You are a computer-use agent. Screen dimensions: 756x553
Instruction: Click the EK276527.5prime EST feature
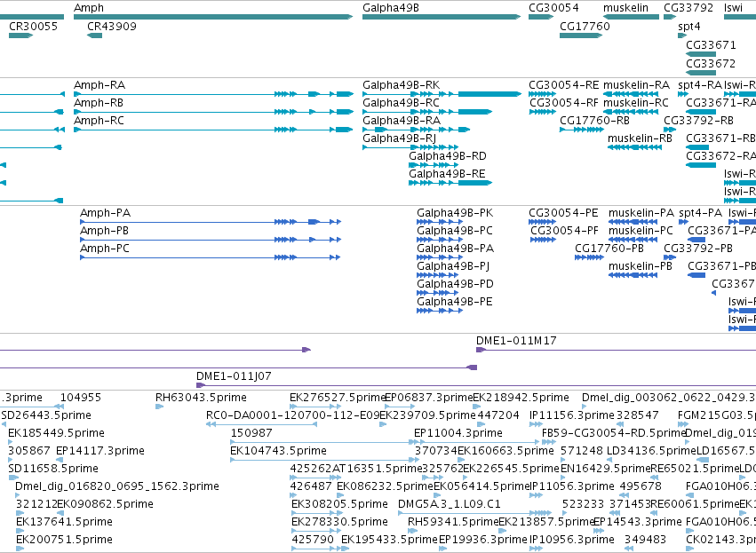pyautogui.click(x=315, y=407)
